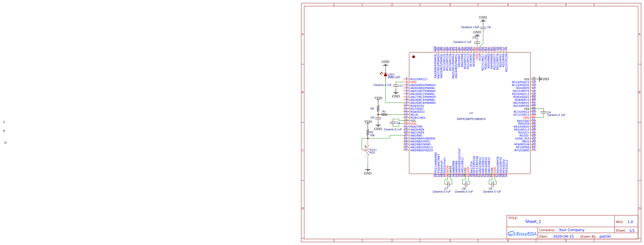
Task: Click the Ceramic 0.1uF label of C4
Action: [556, 115]
